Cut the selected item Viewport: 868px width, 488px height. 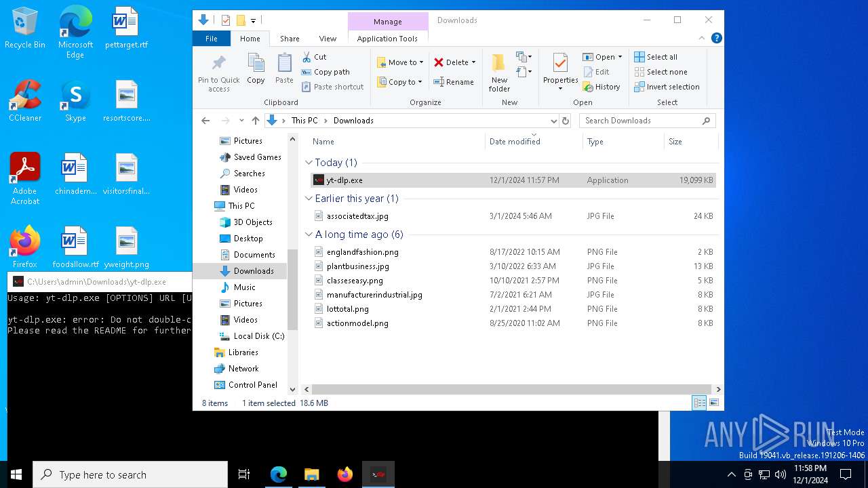[x=314, y=57]
